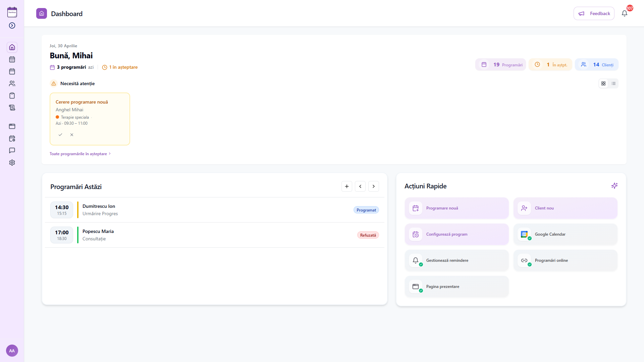This screenshot has height=362, width=644.
Task: Open the calendar settings icon in sidebar
Action: pyautogui.click(x=12, y=138)
